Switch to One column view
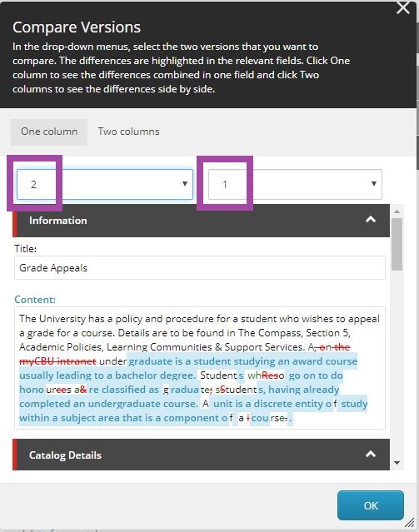419x532 pixels. (49, 132)
